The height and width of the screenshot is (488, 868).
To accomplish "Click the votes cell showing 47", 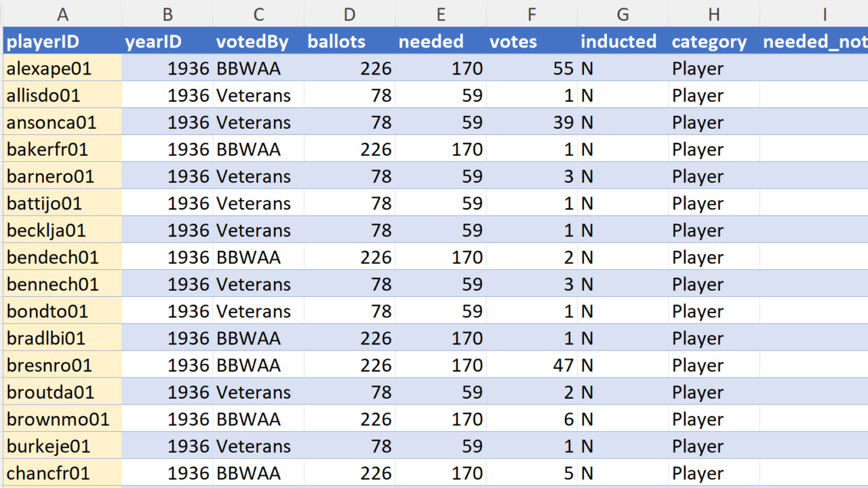I will coord(532,365).
